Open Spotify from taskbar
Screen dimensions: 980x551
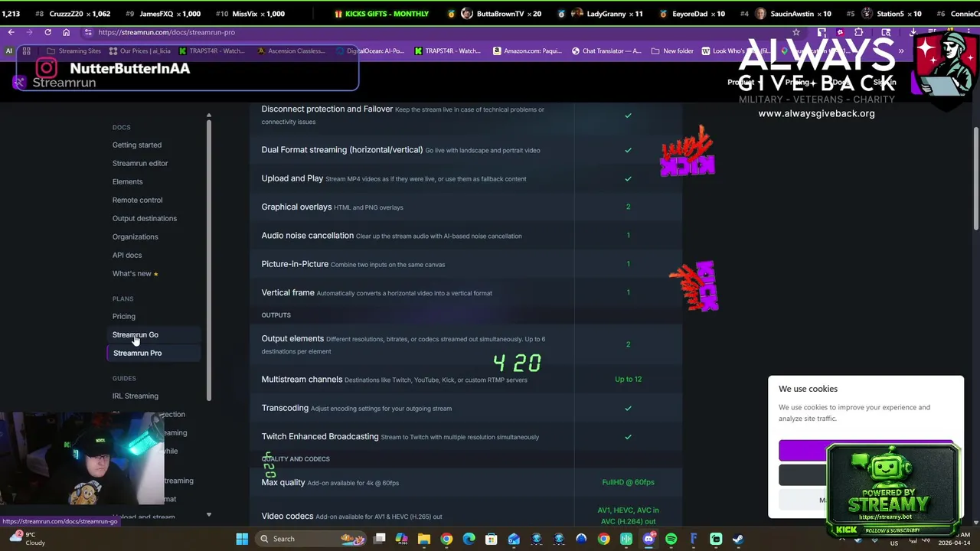[671, 539]
